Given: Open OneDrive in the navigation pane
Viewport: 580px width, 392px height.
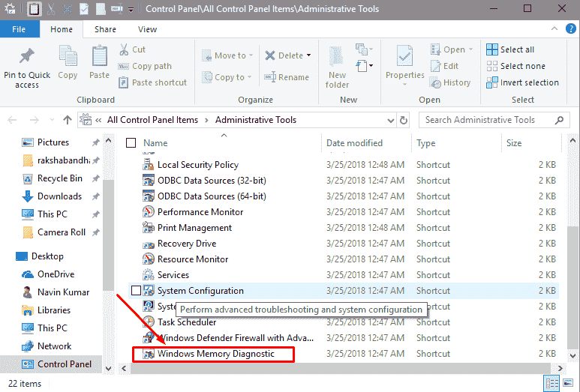Looking at the screenshot, I should point(56,274).
